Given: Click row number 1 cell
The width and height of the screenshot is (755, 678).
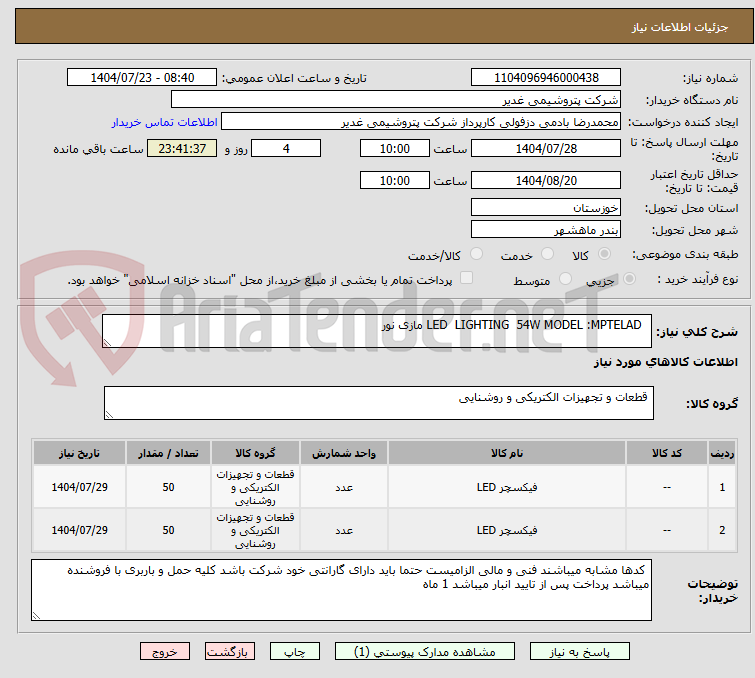Looking at the screenshot, I should 722,487.
